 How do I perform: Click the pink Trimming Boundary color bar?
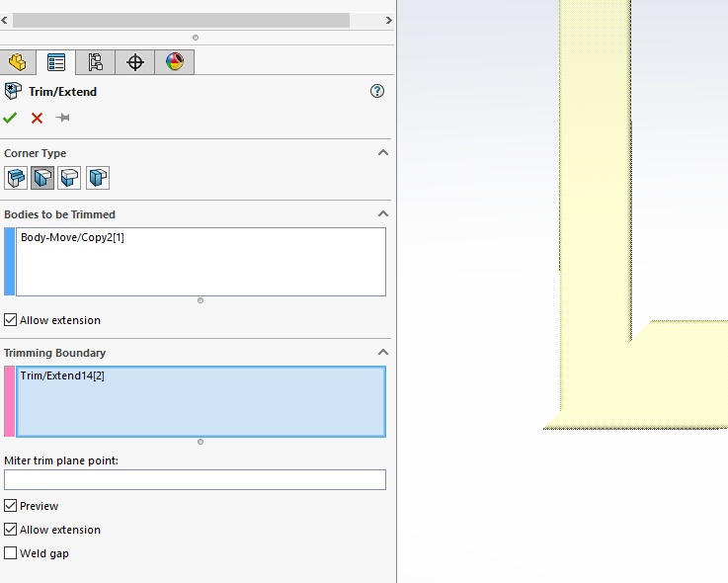click(9, 401)
